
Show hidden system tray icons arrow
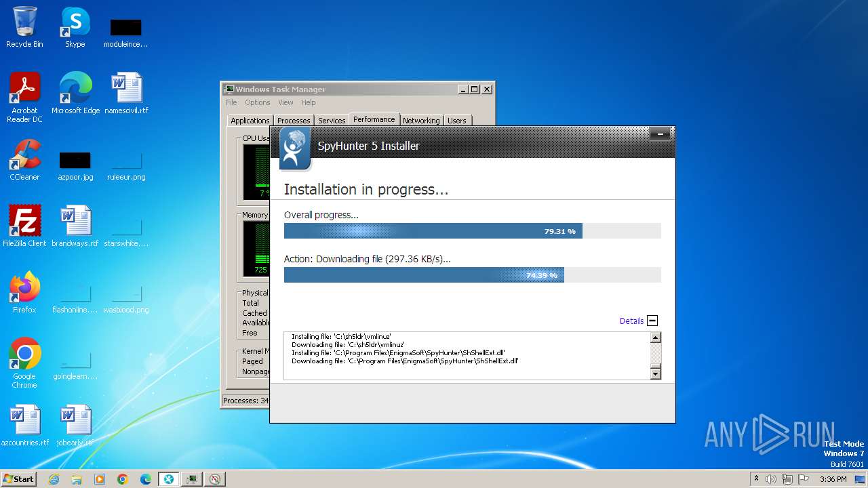point(756,479)
